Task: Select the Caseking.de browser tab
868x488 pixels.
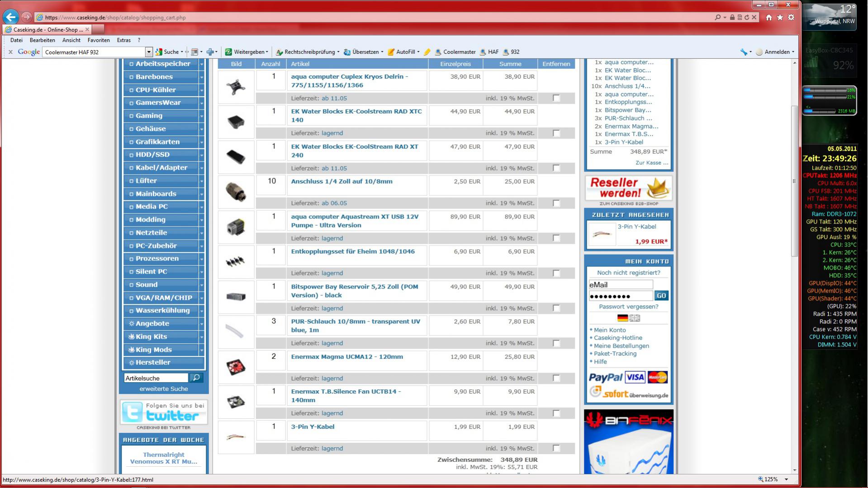Action: 47,29
